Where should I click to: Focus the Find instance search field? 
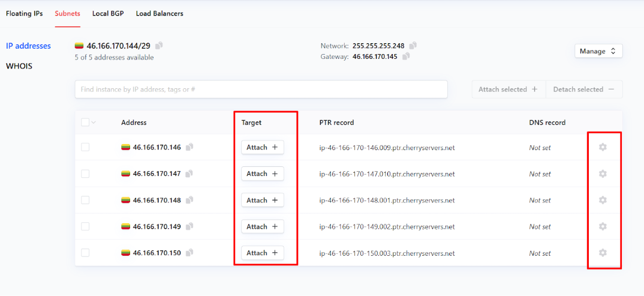[x=261, y=89]
